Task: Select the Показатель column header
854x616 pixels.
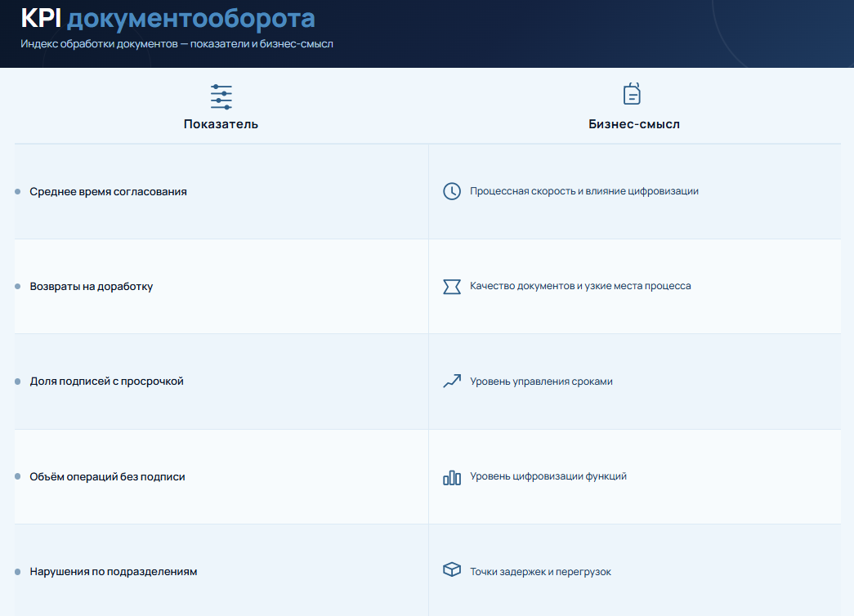Action: coord(221,124)
